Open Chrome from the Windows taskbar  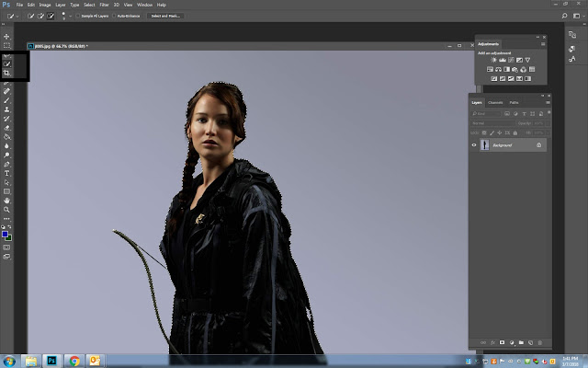(74, 362)
